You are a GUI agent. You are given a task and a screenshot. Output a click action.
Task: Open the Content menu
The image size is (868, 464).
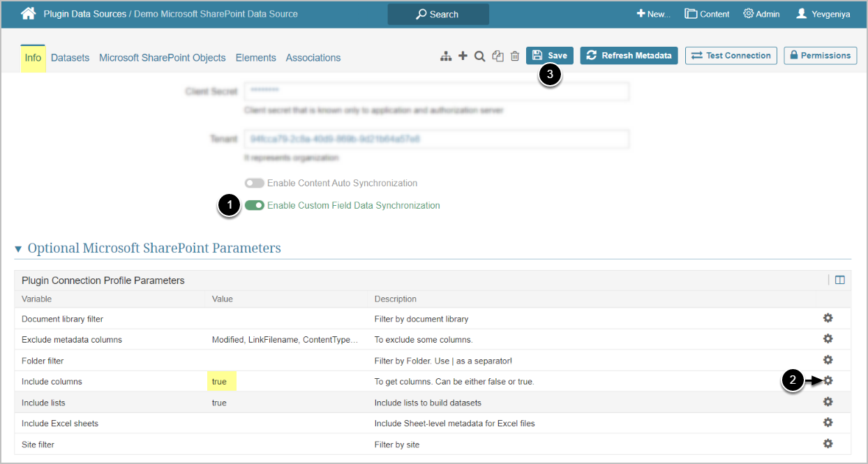707,14
